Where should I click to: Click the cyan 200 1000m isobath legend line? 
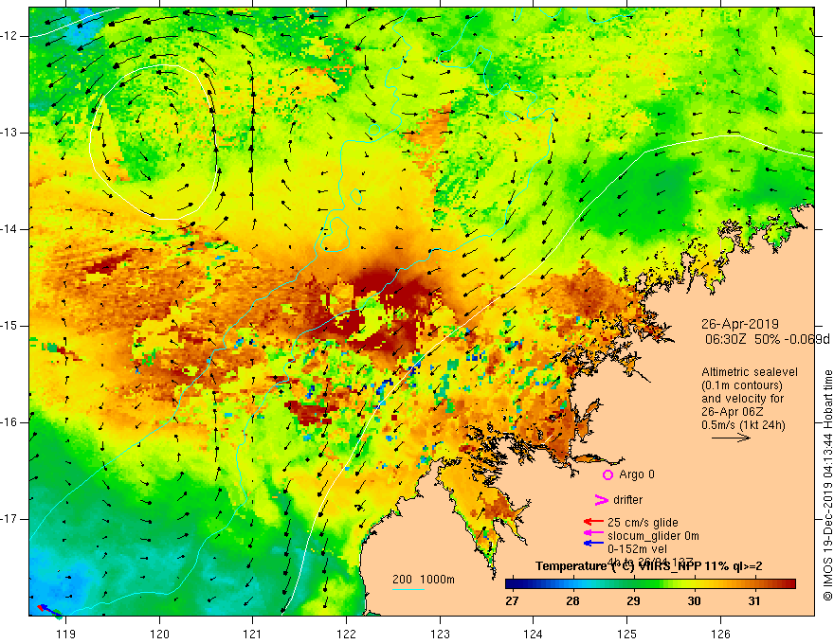click(x=408, y=589)
